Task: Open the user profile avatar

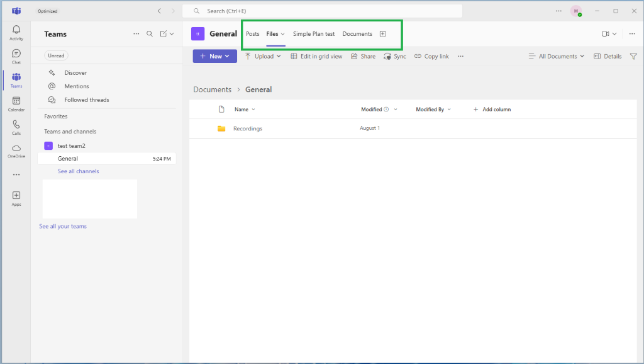Action: (x=576, y=11)
